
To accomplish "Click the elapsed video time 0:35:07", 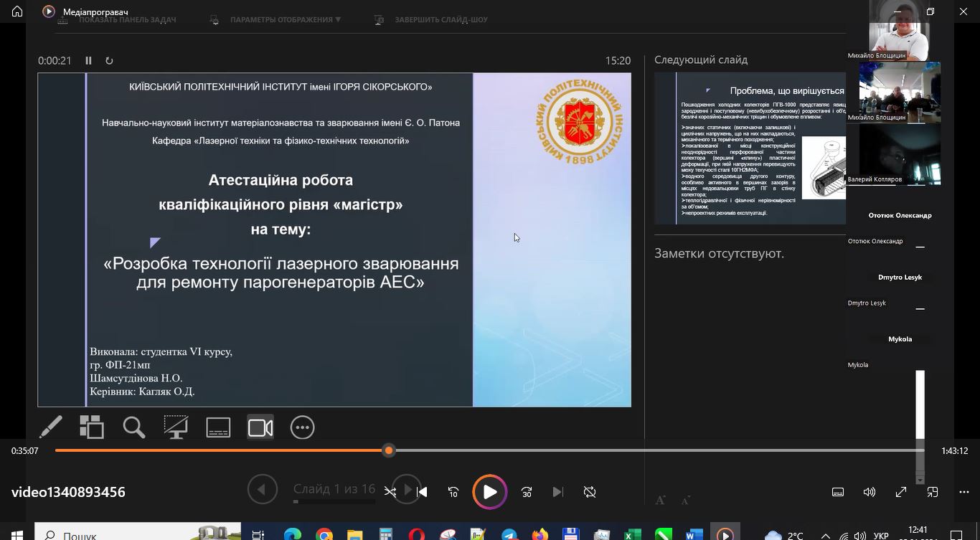I will point(25,451).
